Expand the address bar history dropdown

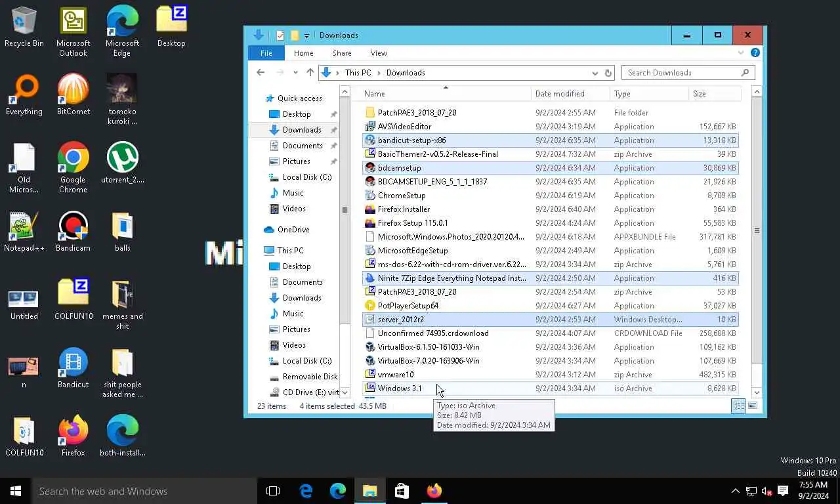point(595,73)
